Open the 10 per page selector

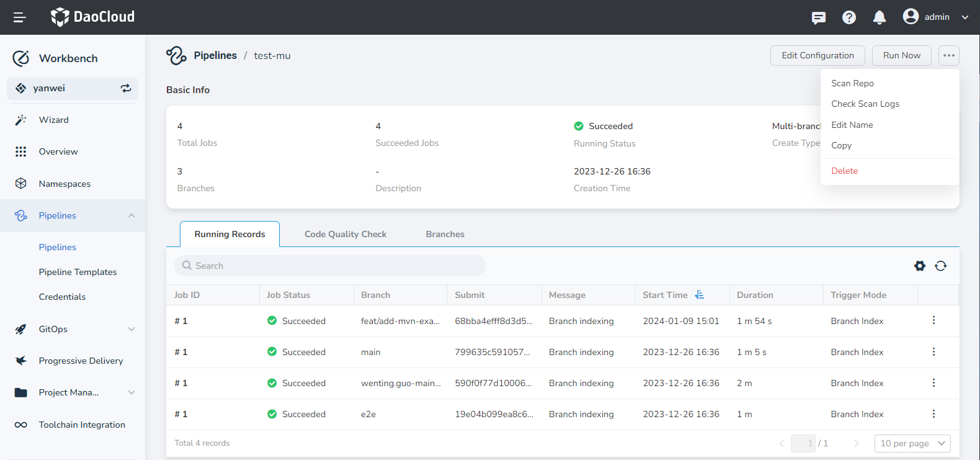[912, 443]
